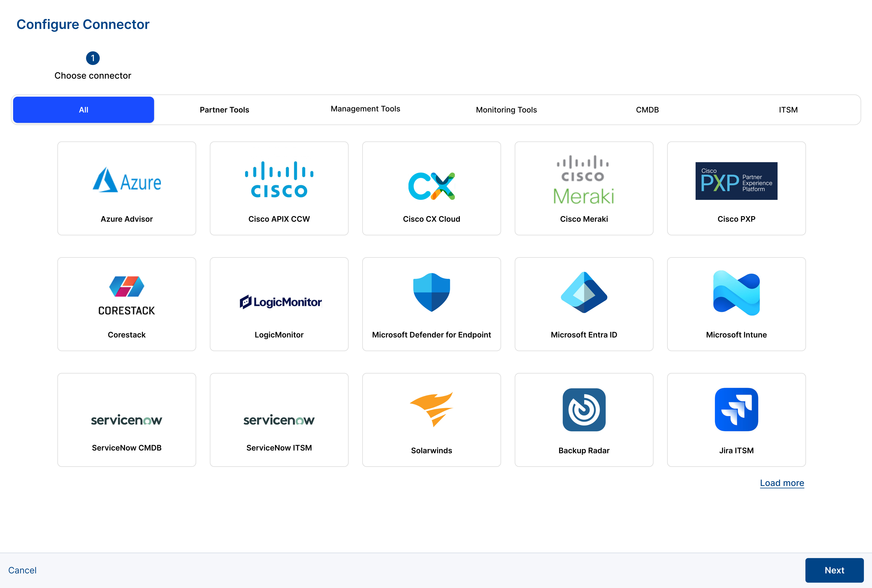The width and height of the screenshot is (872, 588).
Task: Select the Azure Advisor connector logo
Action: click(x=126, y=180)
